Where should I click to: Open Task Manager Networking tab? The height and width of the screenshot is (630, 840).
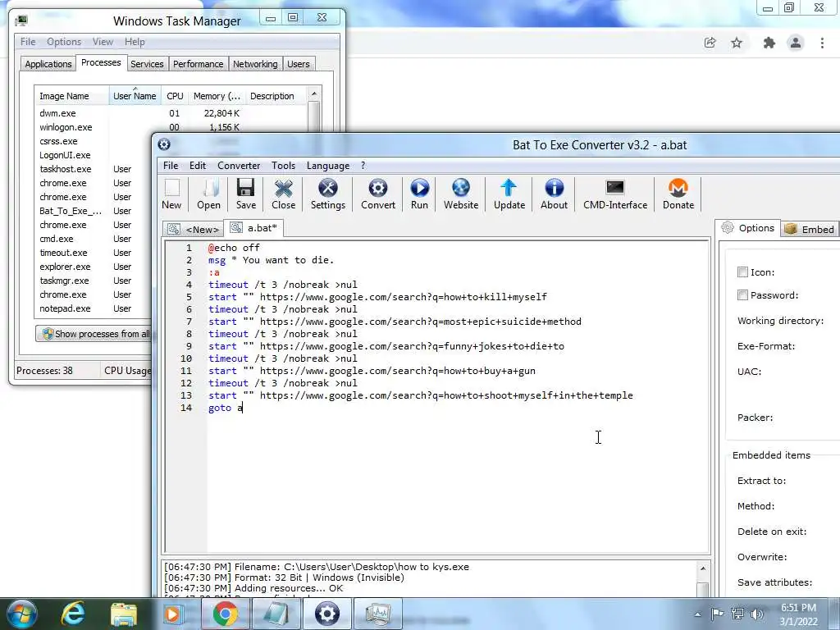[x=255, y=64]
